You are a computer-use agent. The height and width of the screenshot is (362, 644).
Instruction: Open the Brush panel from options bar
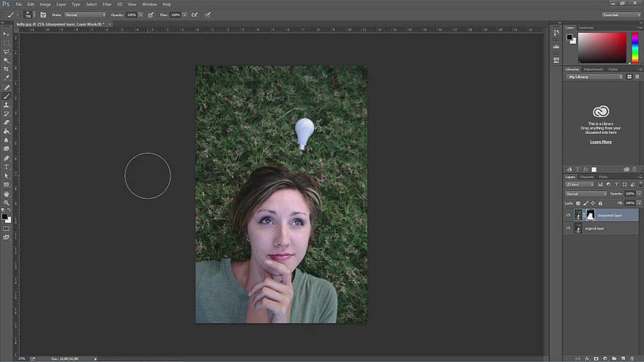tap(43, 15)
